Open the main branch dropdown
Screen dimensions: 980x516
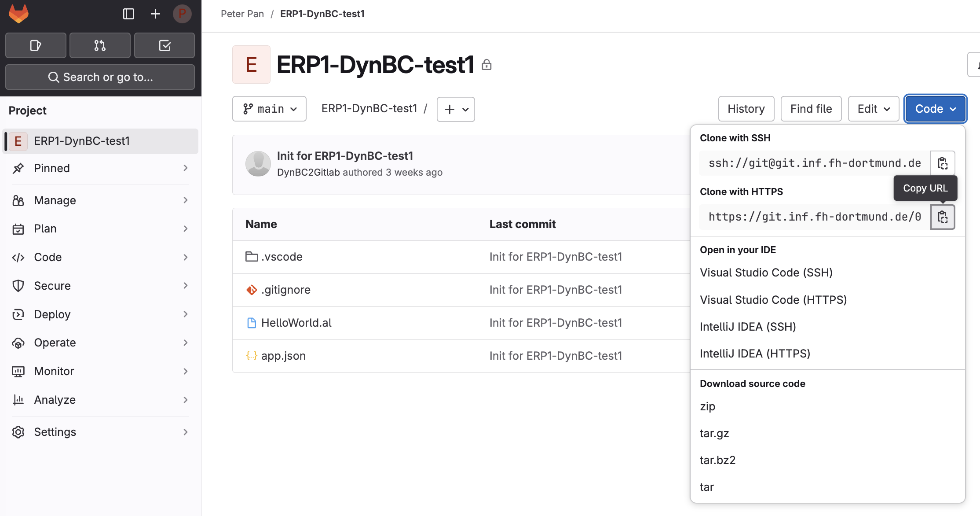point(269,109)
